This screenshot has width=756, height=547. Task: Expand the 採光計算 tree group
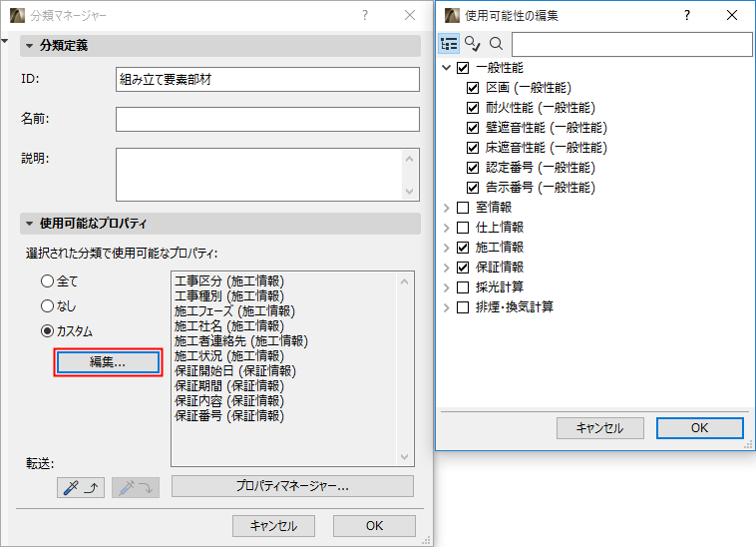(447, 287)
